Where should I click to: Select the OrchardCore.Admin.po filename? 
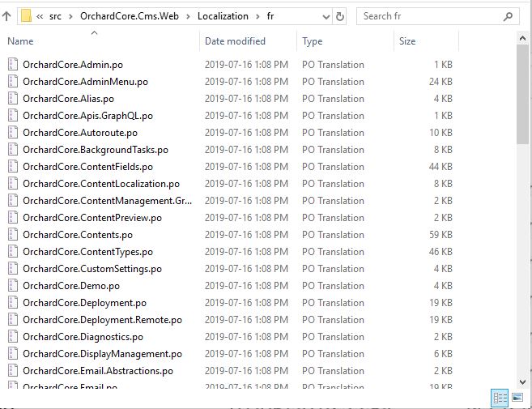coord(73,65)
